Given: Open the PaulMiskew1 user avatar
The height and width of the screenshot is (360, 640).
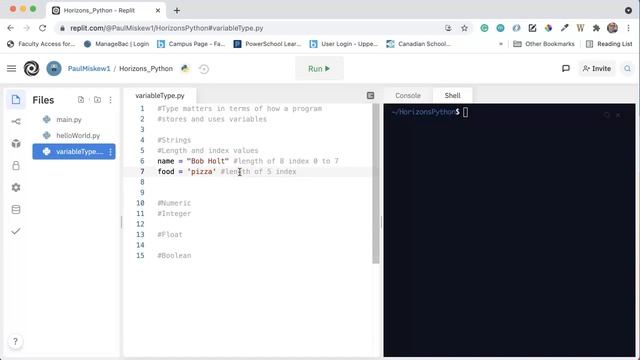Looking at the screenshot, I should point(54,69).
